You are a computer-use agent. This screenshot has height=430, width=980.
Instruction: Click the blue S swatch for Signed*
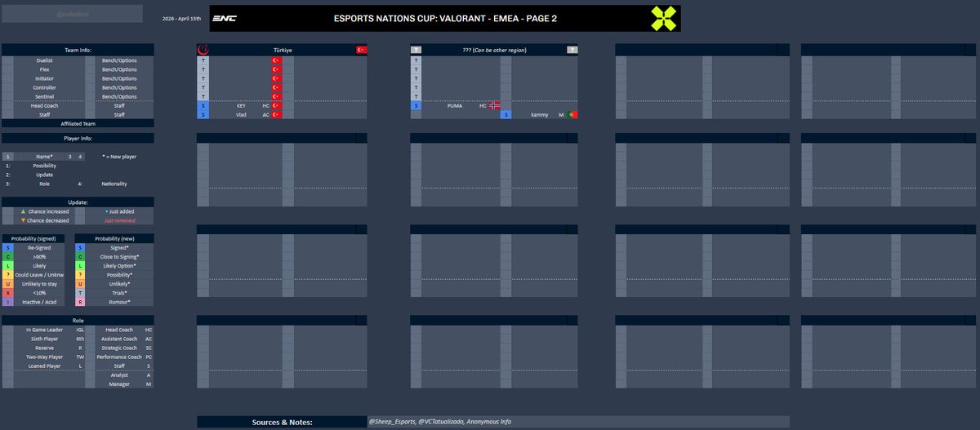80,247
